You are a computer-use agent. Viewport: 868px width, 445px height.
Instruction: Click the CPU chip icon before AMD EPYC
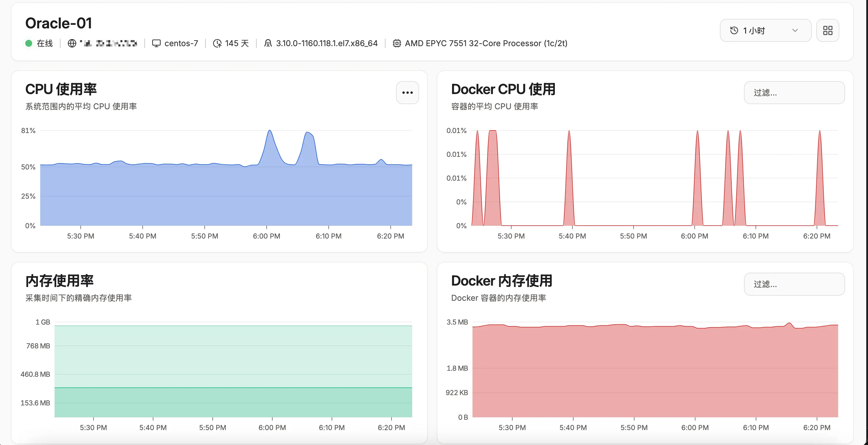397,43
